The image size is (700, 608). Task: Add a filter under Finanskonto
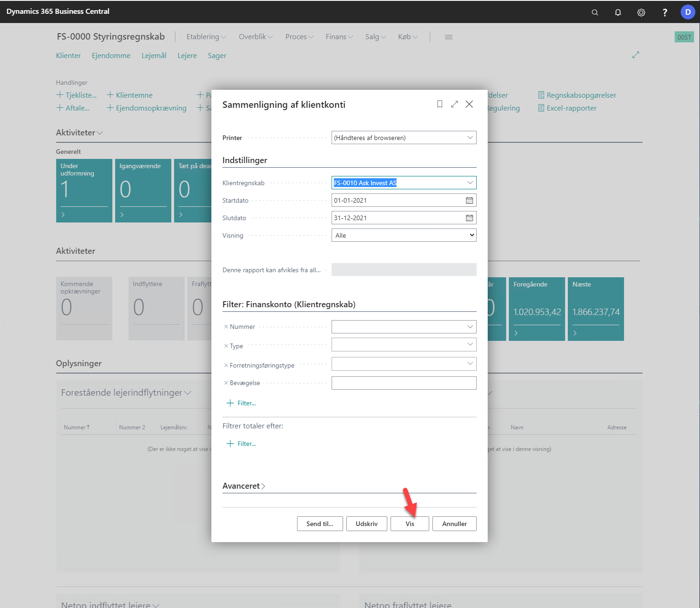pyautogui.click(x=241, y=403)
